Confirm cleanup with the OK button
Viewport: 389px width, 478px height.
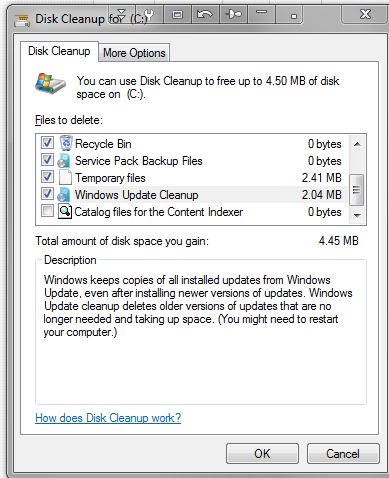pyautogui.click(x=262, y=453)
